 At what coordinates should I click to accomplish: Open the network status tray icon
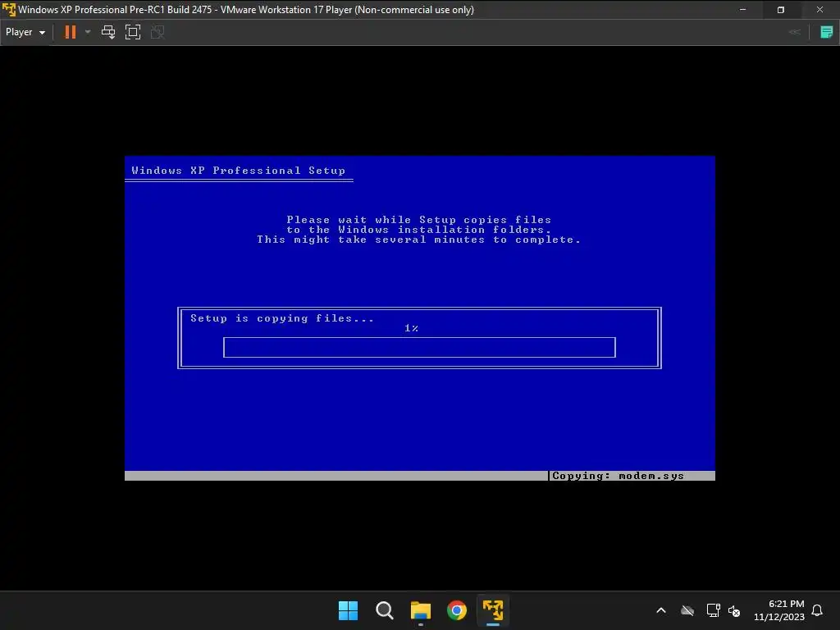713,610
